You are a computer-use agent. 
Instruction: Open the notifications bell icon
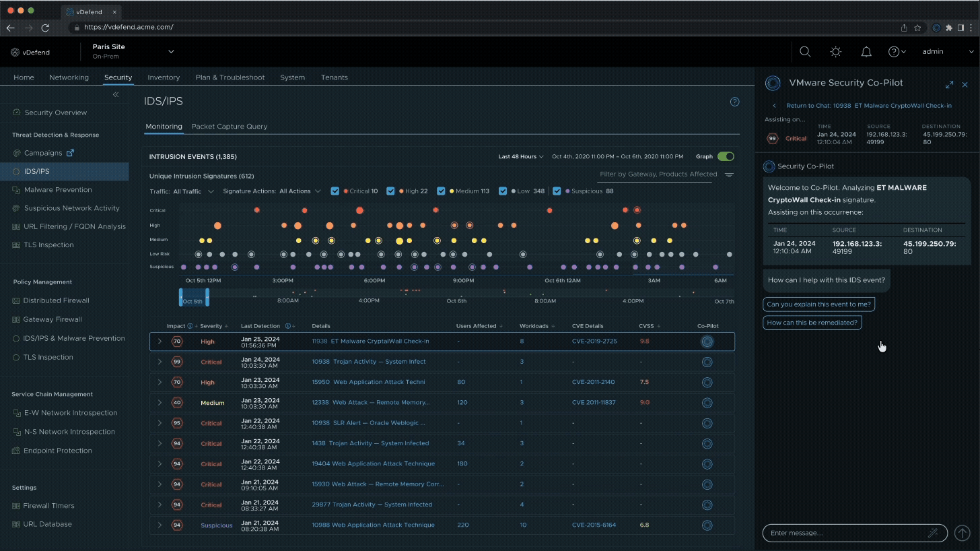[x=866, y=52]
